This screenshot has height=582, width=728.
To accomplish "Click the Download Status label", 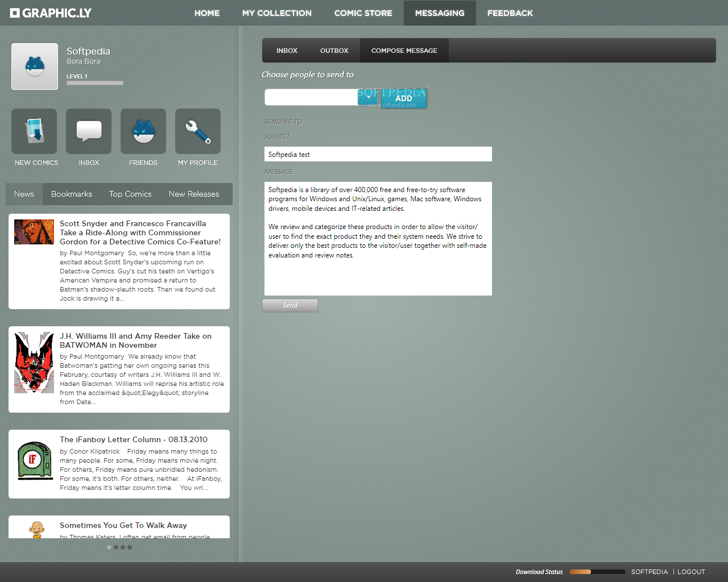I will (x=539, y=572).
